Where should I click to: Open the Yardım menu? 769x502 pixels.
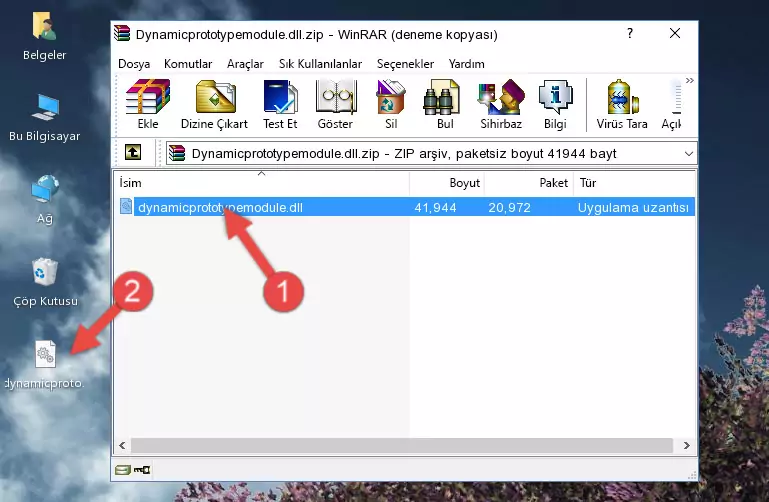coord(466,64)
